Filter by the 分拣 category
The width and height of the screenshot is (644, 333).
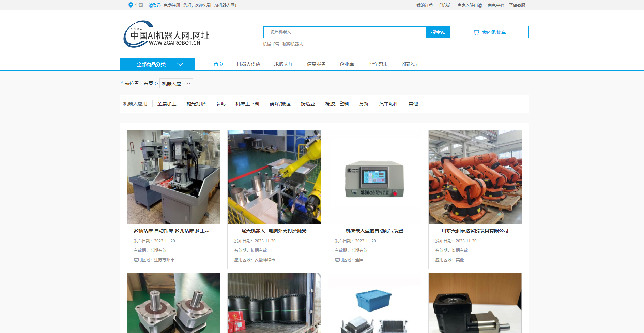coord(364,104)
